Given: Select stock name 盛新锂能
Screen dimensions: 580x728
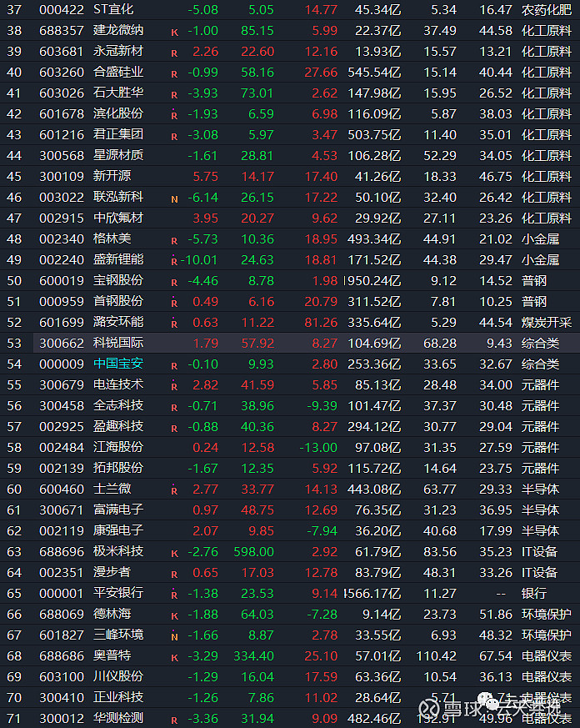Looking at the screenshot, I should [x=118, y=259].
